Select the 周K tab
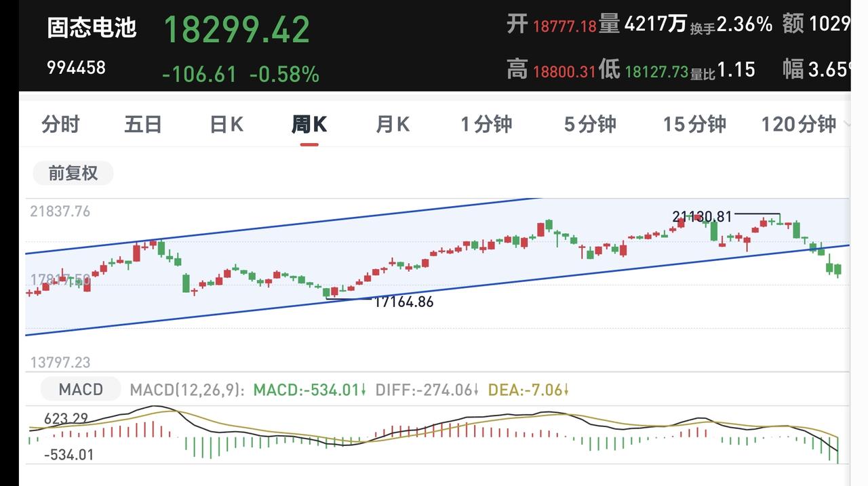868x486 pixels. [x=309, y=124]
